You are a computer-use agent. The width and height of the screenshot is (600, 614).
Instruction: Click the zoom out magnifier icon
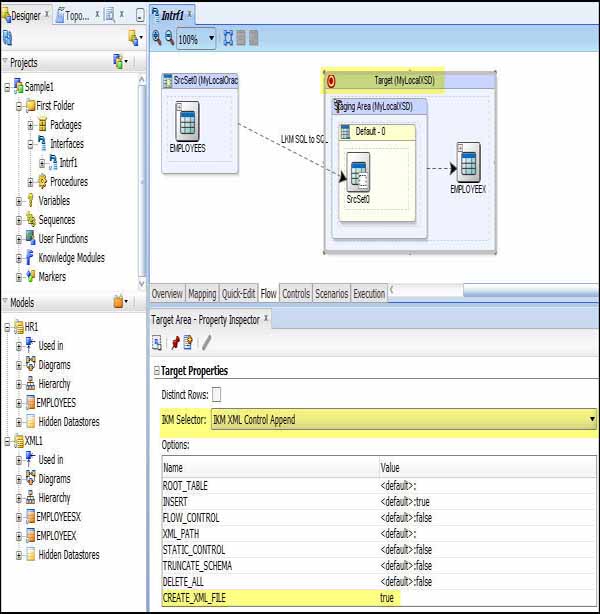click(169, 38)
